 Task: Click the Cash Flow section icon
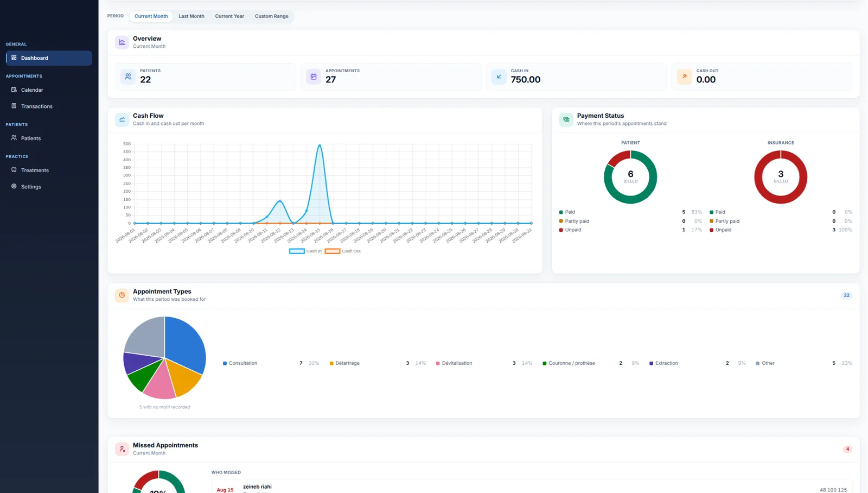click(x=122, y=119)
